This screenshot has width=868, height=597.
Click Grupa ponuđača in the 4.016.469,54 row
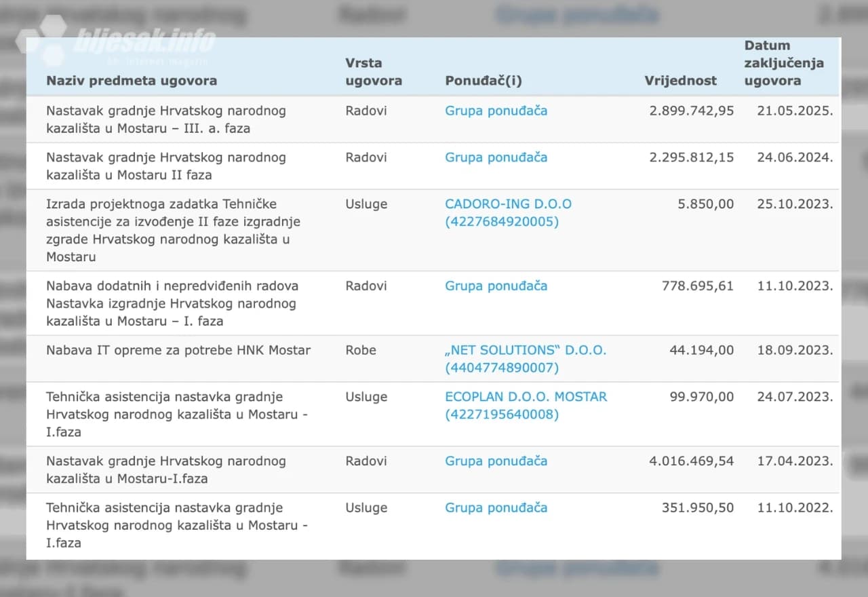(496, 461)
